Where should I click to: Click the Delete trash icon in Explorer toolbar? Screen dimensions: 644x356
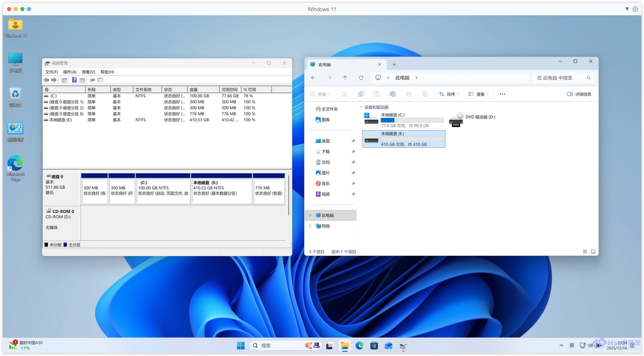424,94
